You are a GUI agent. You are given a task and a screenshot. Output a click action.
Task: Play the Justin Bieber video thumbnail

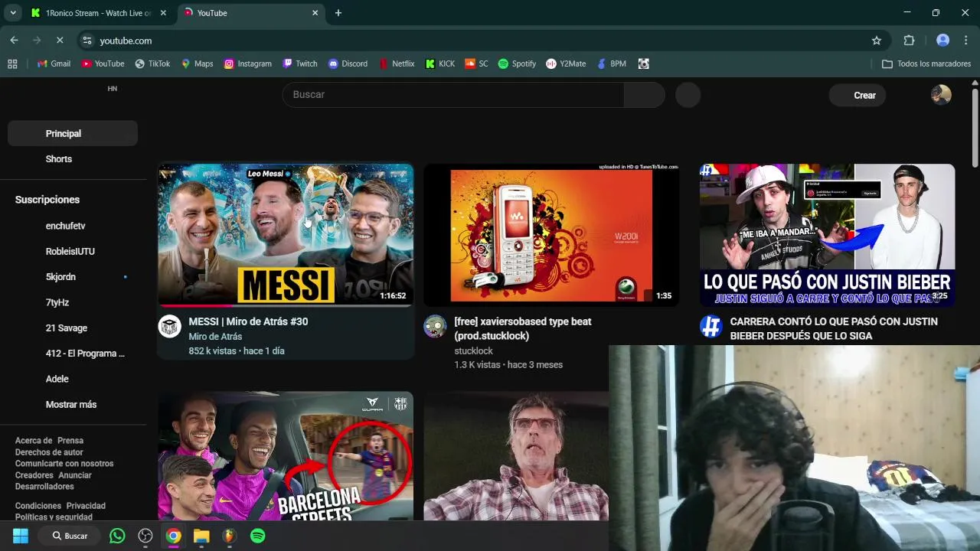[827, 235]
